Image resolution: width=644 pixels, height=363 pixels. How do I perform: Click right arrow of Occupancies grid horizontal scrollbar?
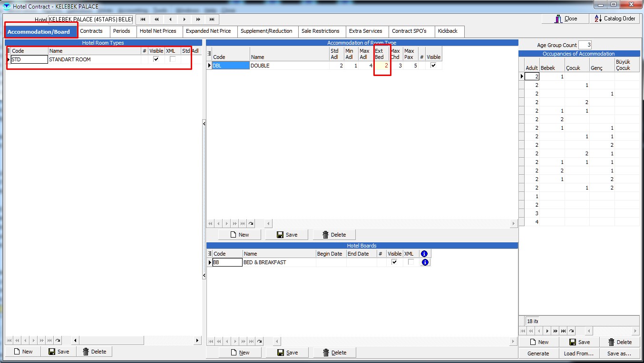(x=635, y=331)
